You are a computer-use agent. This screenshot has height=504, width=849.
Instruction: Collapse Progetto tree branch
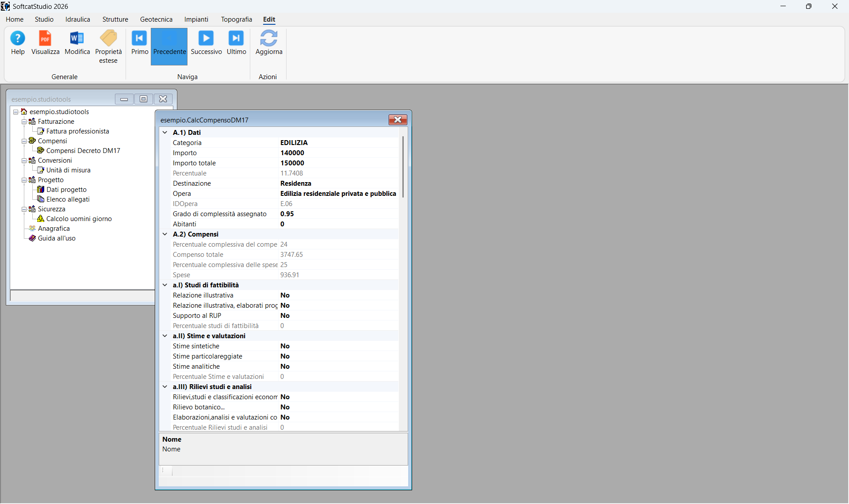pos(24,180)
